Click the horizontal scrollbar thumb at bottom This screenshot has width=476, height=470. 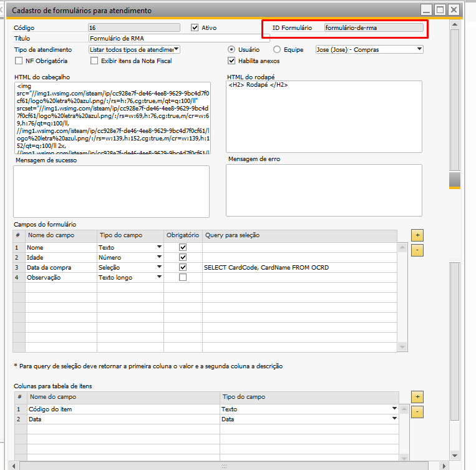[x=224, y=466]
